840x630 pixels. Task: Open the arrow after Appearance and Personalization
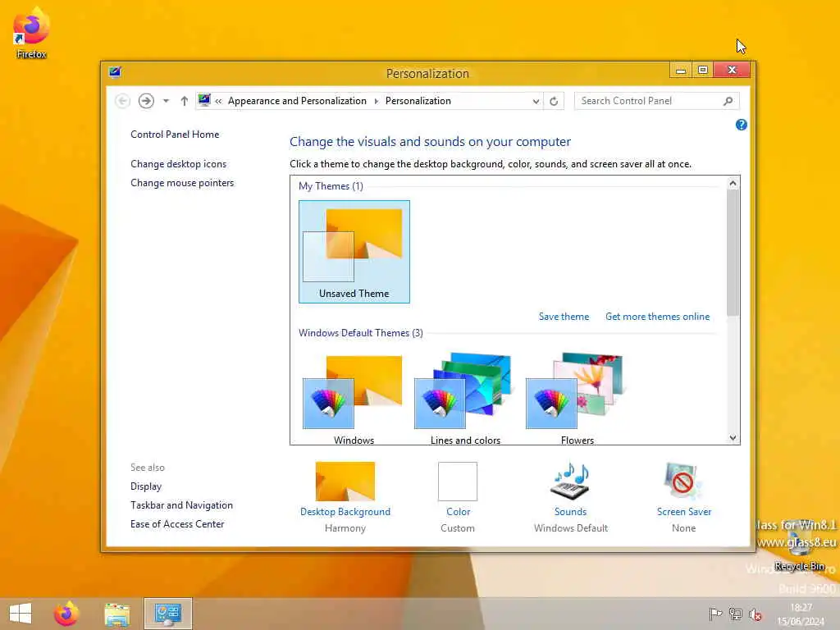(376, 101)
